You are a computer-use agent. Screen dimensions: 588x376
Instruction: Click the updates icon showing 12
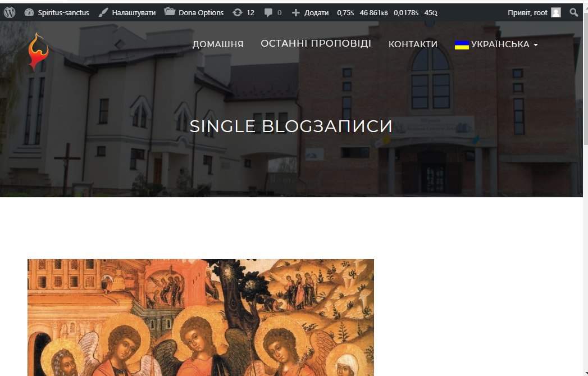238,12
